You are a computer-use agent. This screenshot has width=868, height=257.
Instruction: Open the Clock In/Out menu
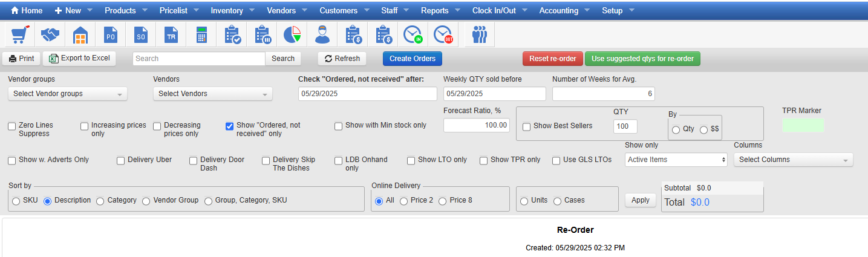(x=500, y=10)
